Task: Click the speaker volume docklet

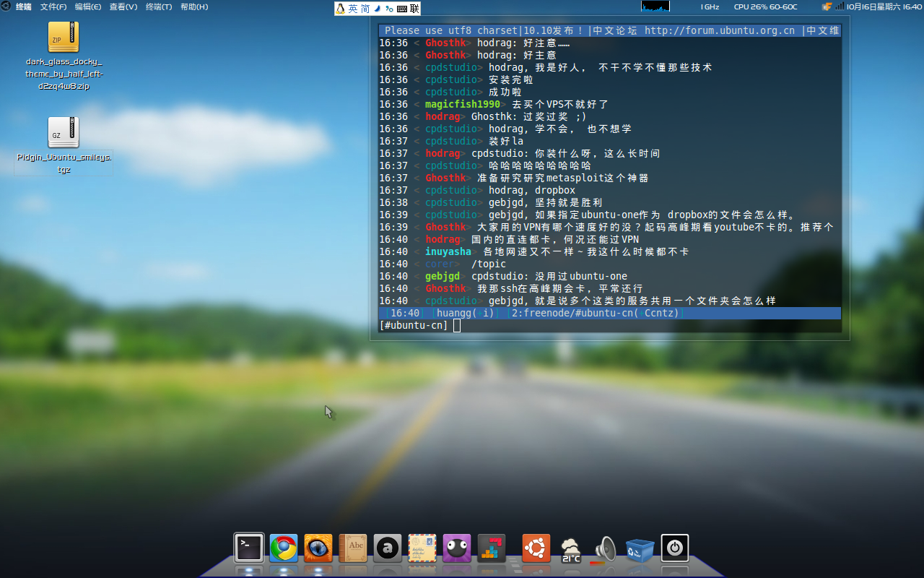Action: coord(605,549)
